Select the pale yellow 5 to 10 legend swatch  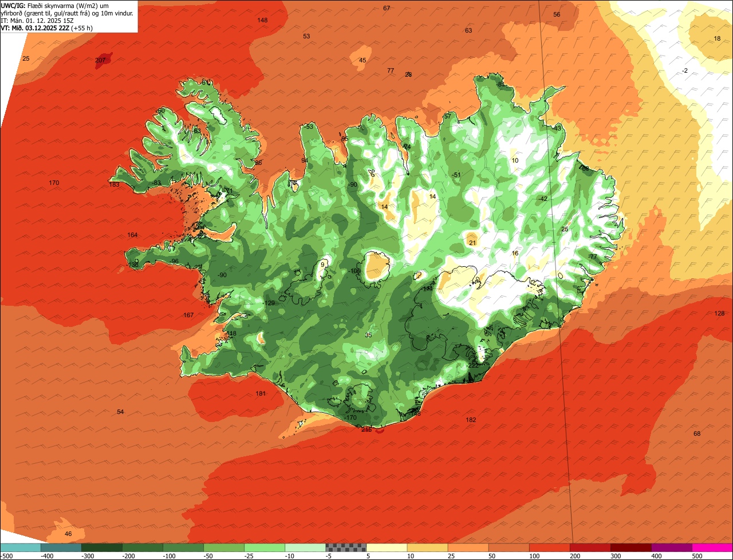(386, 547)
